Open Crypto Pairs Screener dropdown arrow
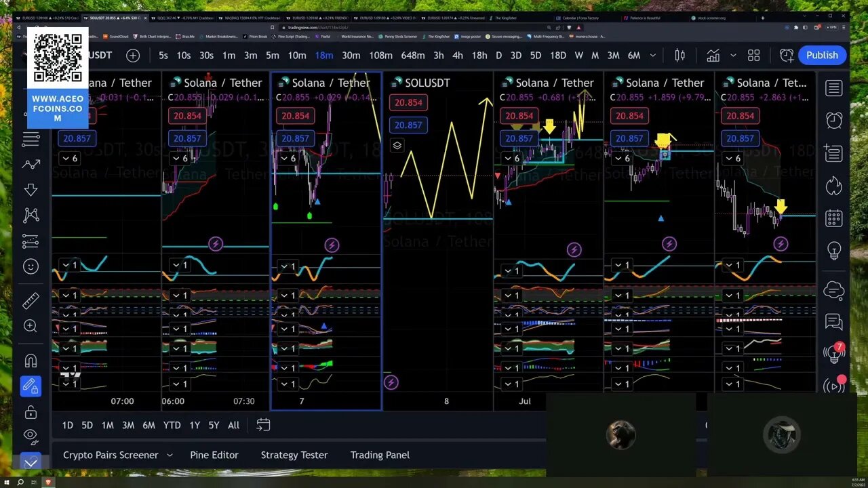The image size is (868, 488). (x=170, y=455)
